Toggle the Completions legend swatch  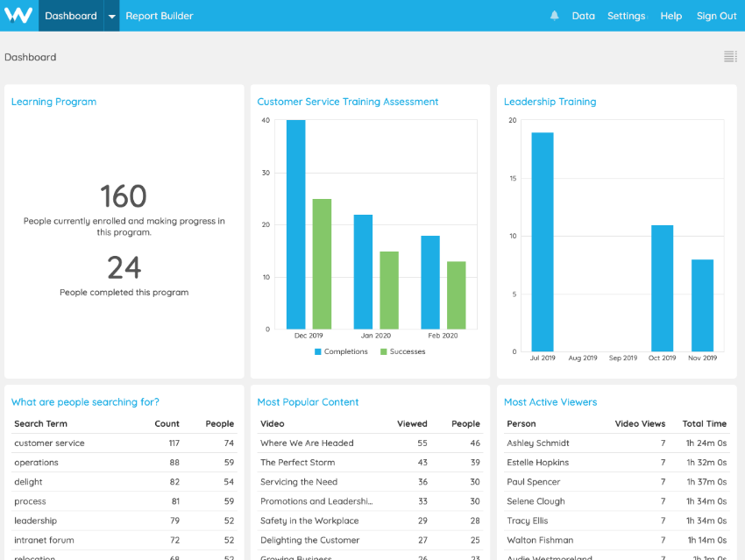click(318, 351)
